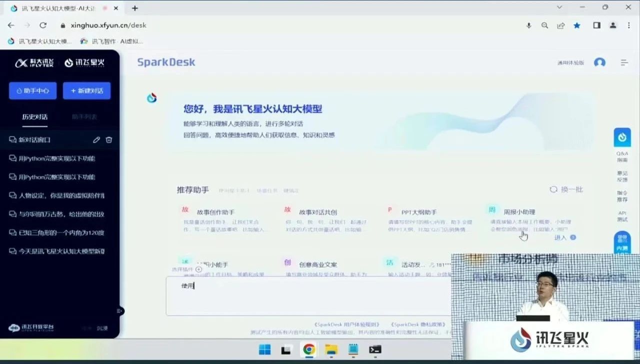Bookmark the page with the star icon

point(577,25)
